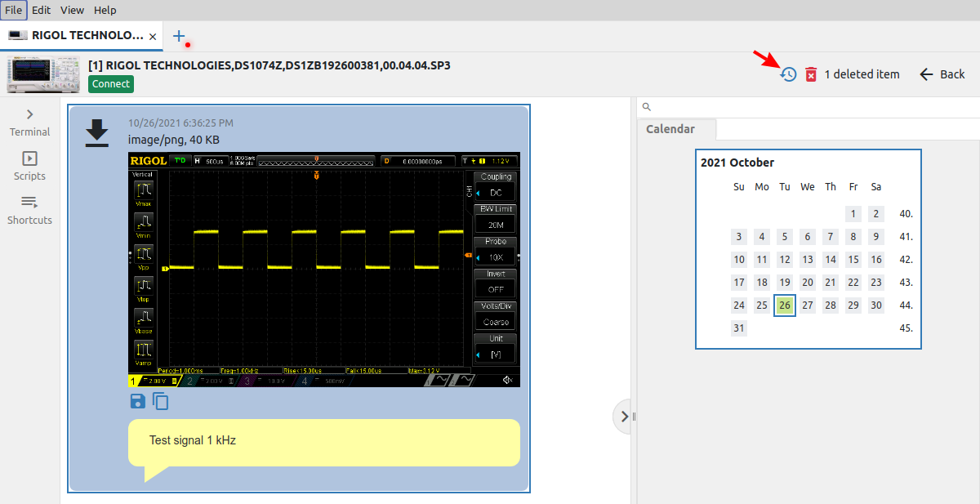Select October 13 in the calendar

808,260
